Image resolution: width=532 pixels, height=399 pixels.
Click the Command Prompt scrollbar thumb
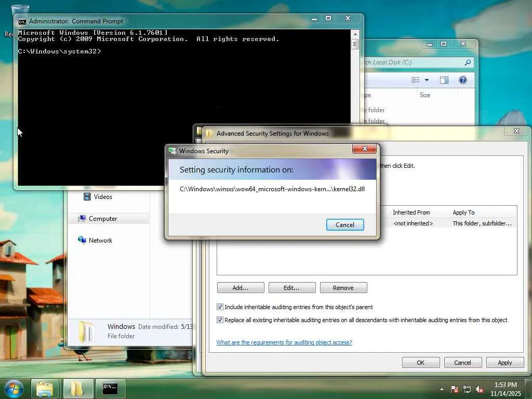[x=355, y=44]
